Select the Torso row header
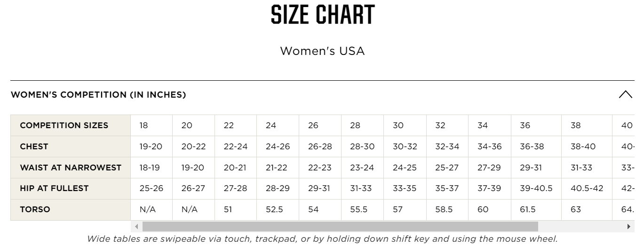 (x=35, y=209)
